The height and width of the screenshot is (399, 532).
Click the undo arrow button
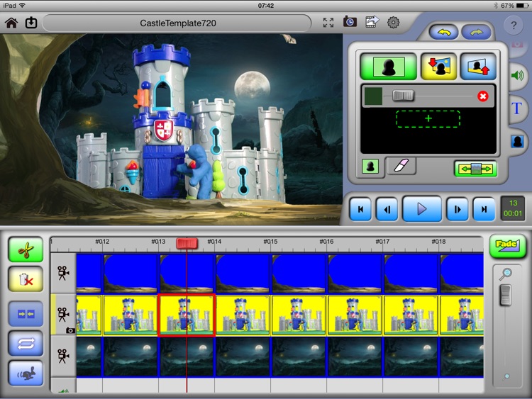[444, 32]
